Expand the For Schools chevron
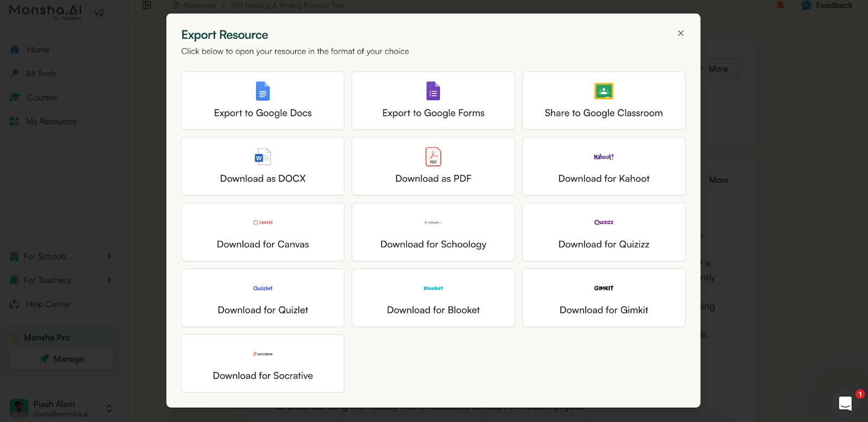Image resolution: width=868 pixels, height=422 pixels. click(109, 256)
